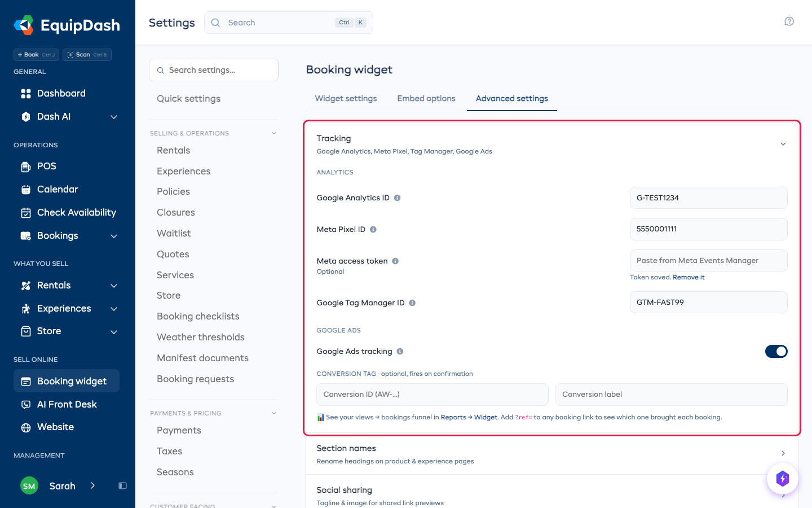Open Weather thresholds settings
The width and height of the screenshot is (812, 508).
[201, 337]
